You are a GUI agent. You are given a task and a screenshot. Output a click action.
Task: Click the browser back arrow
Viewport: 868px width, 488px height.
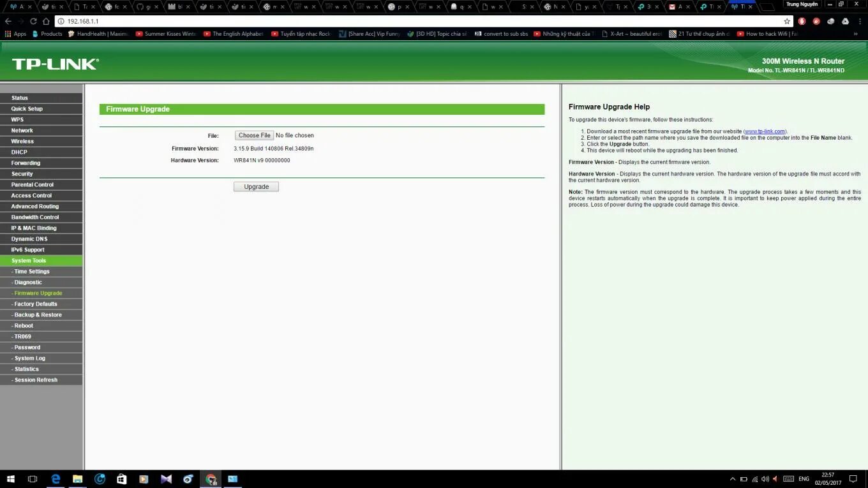(x=8, y=21)
